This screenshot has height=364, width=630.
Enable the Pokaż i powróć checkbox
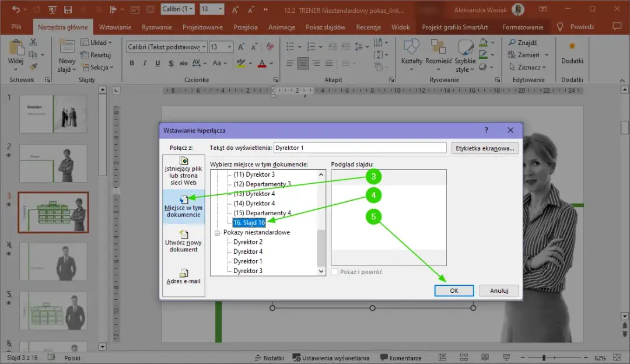coord(336,272)
